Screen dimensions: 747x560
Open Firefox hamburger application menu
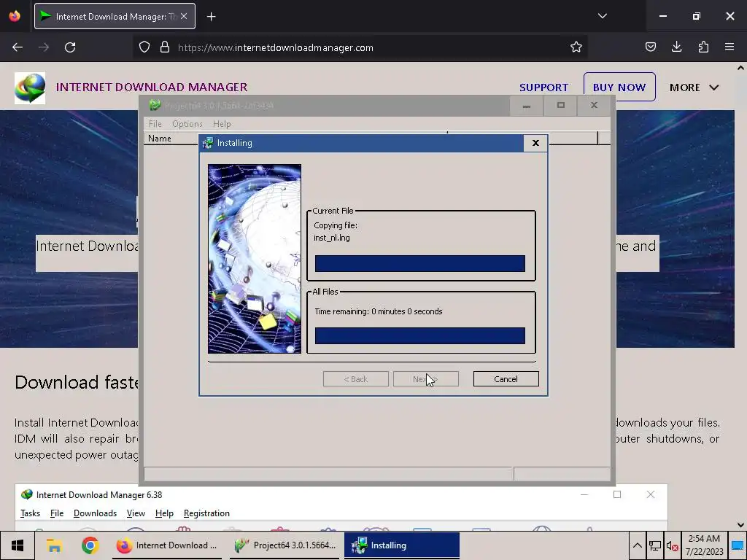pyautogui.click(x=729, y=47)
